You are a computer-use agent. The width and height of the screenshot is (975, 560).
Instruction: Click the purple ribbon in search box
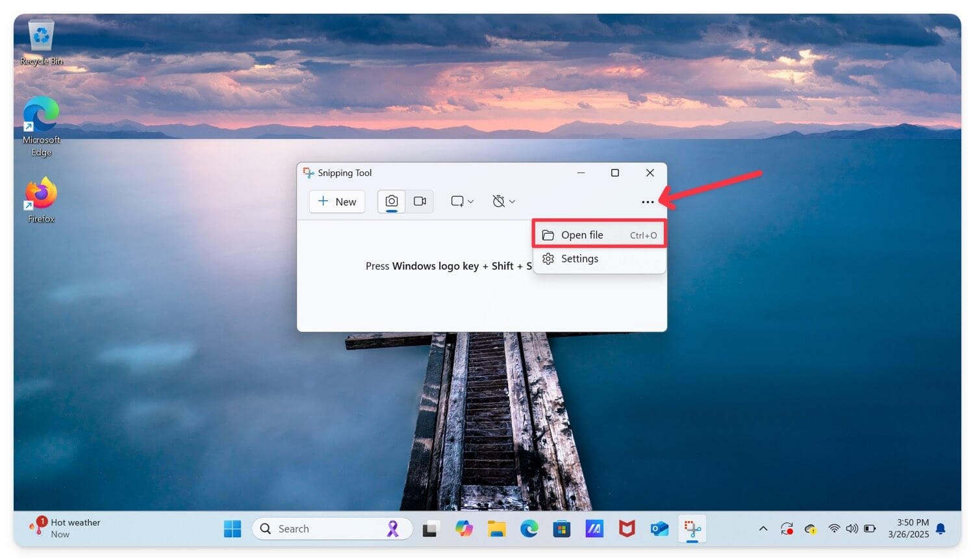click(392, 529)
